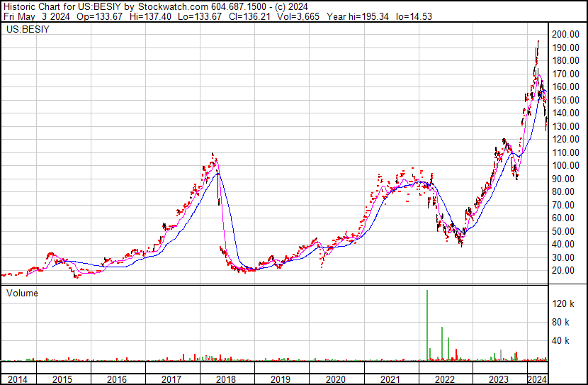The image size is (588, 385).
Task: Select the 2023 year label on the time axis
Action: click(x=499, y=379)
